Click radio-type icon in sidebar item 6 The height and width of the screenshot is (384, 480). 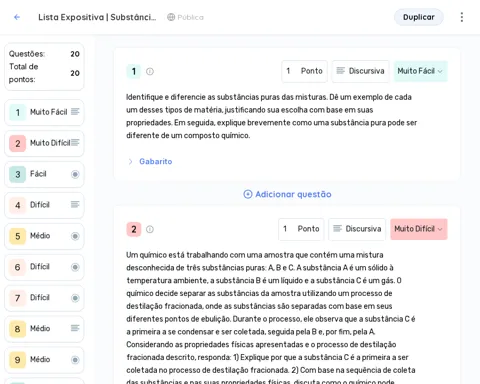click(75, 267)
